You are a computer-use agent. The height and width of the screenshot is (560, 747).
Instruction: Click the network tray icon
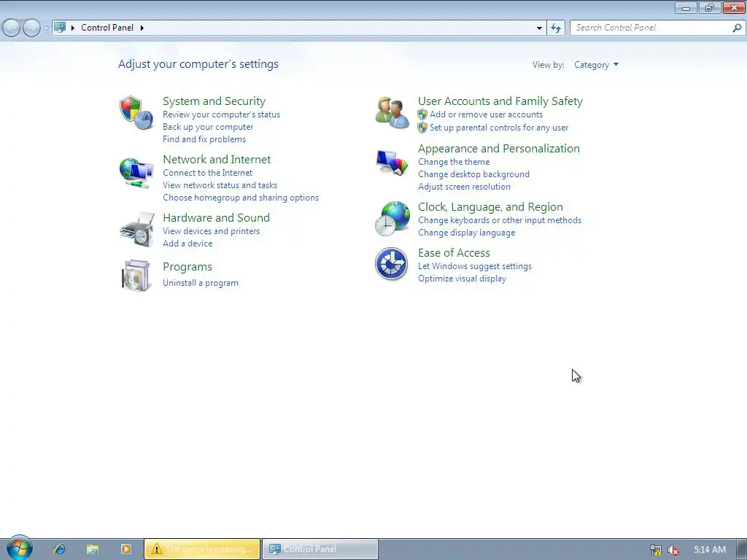(656, 550)
